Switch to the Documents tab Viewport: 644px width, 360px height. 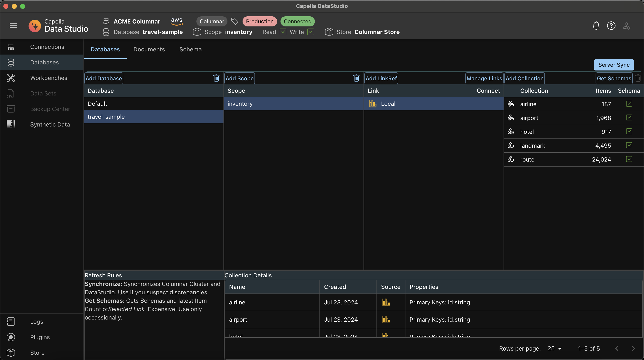pyautogui.click(x=149, y=49)
